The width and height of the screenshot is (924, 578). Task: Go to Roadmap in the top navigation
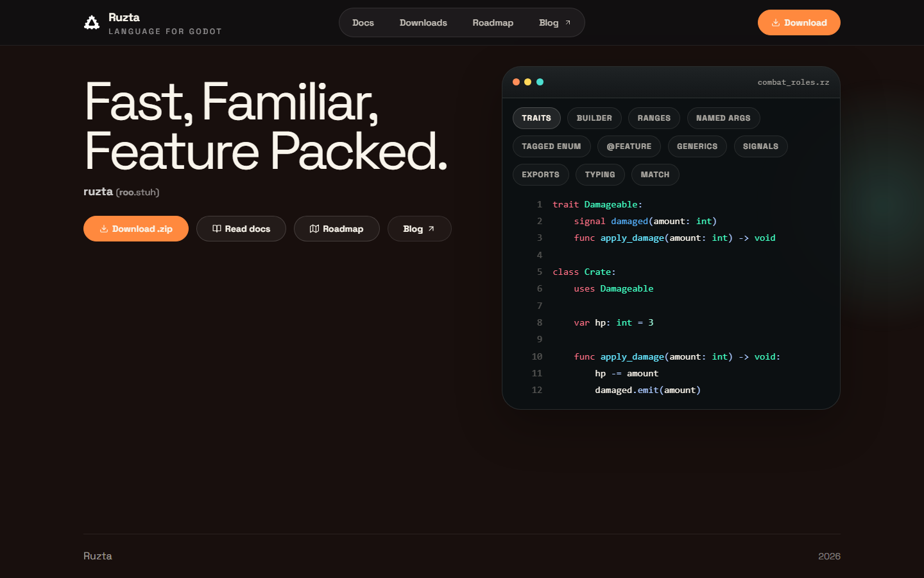(493, 22)
